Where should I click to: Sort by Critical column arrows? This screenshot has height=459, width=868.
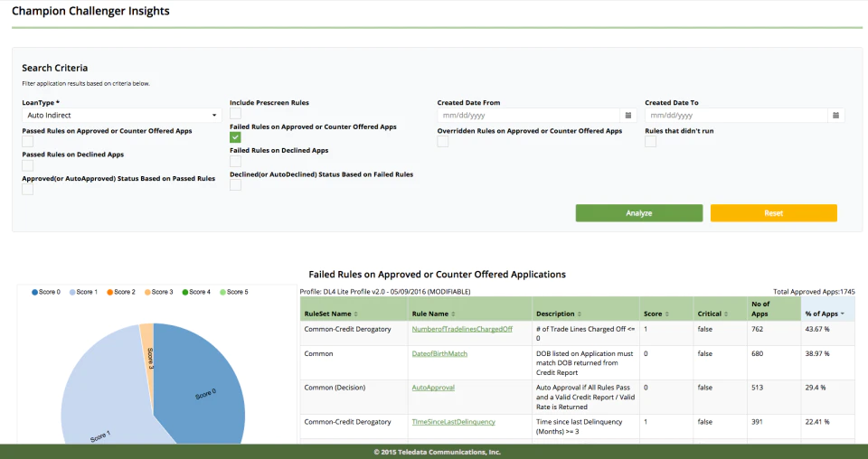726,314
